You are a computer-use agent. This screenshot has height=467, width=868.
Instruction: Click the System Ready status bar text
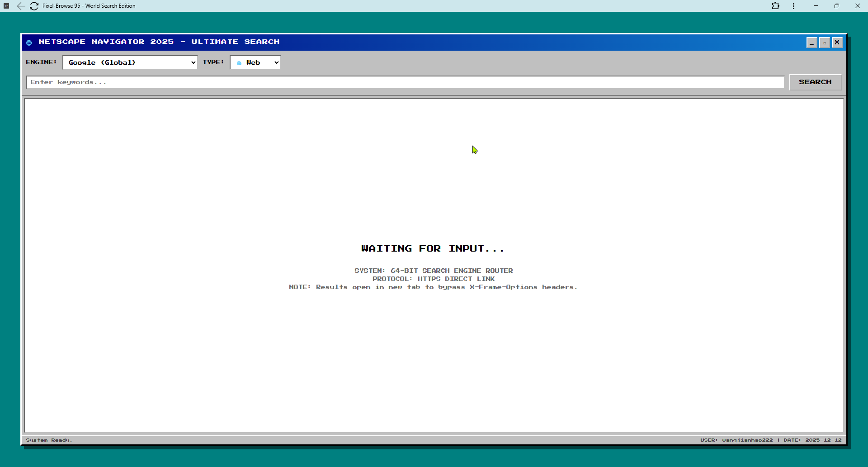coord(48,439)
